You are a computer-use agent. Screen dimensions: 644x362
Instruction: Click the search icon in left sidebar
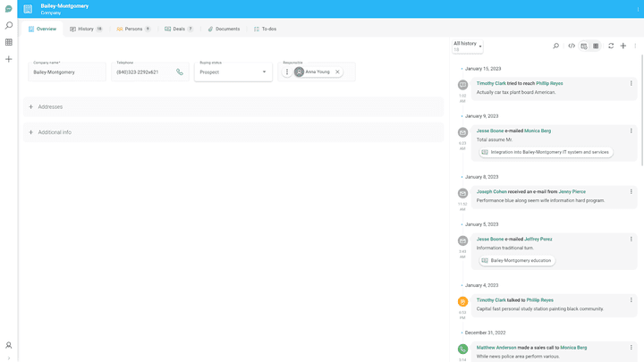point(9,25)
